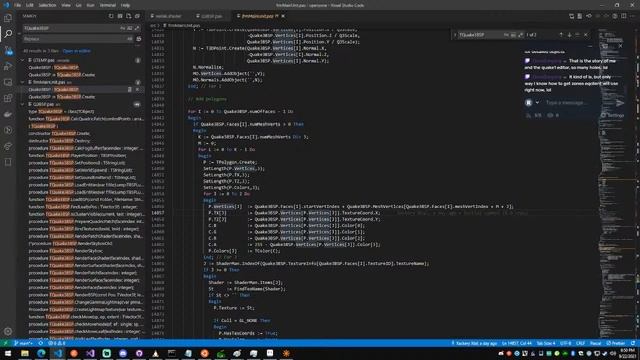Close the active editor tab

point(283,16)
